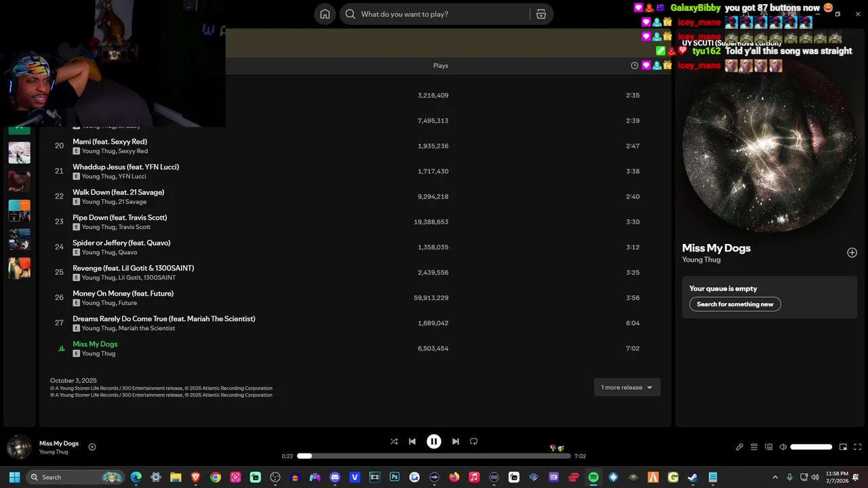
Task: Open artist link Mariah the Scientist
Action: click(146, 328)
